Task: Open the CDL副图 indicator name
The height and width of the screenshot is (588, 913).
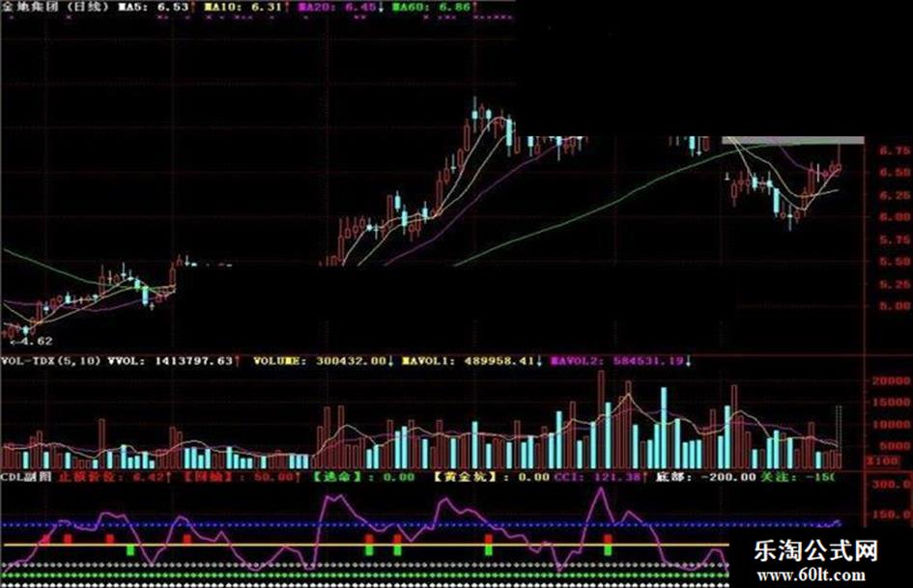Action: pos(26,477)
